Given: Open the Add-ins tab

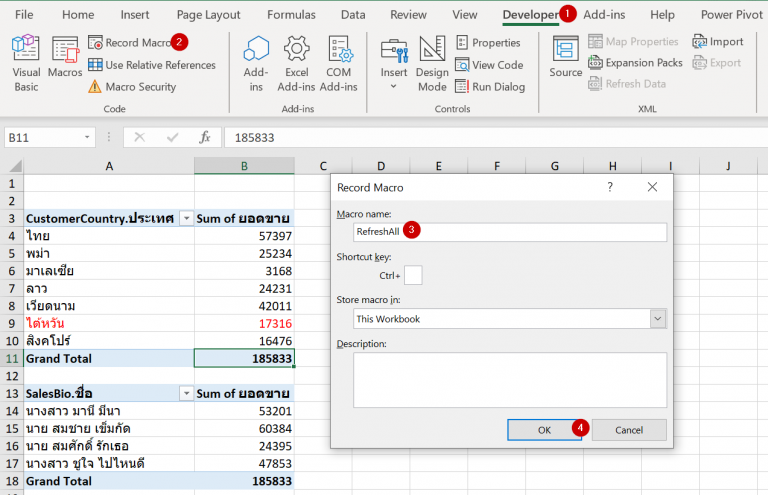Looking at the screenshot, I should click(x=604, y=15).
